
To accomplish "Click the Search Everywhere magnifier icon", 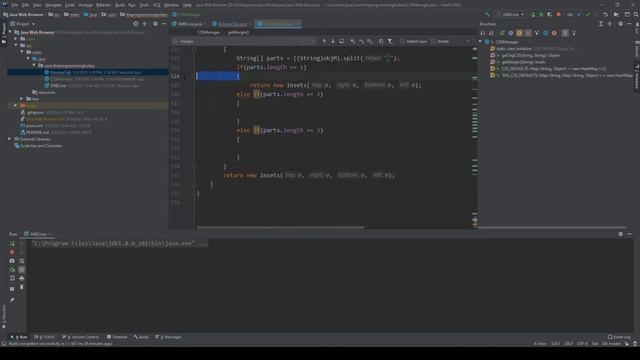I will tap(636, 14).
